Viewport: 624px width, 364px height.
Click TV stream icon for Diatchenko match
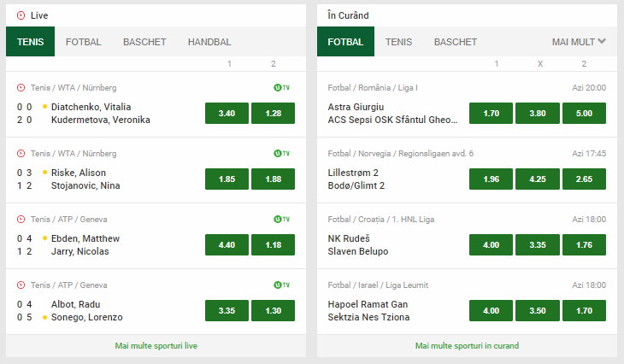[281, 87]
